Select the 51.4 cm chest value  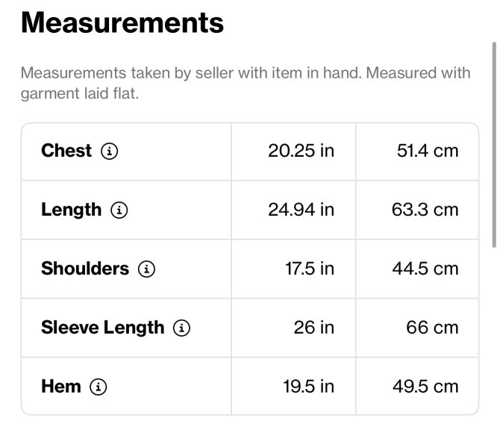[428, 151]
